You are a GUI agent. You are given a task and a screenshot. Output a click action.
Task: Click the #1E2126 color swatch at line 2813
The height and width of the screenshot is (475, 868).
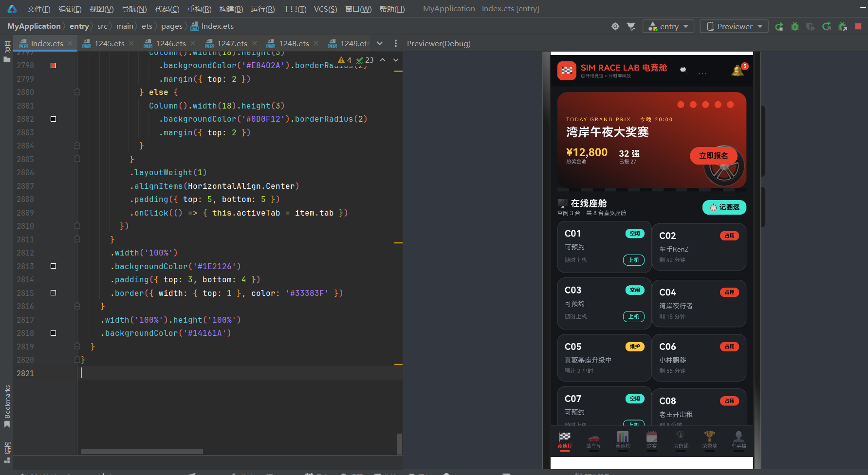coord(53,266)
